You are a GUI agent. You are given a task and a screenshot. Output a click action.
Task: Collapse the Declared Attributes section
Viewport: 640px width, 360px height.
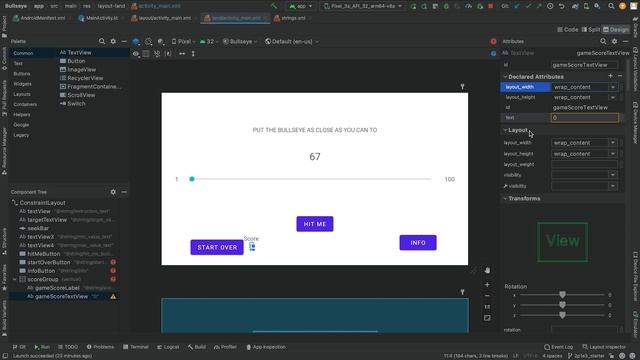tap(505, 77)
